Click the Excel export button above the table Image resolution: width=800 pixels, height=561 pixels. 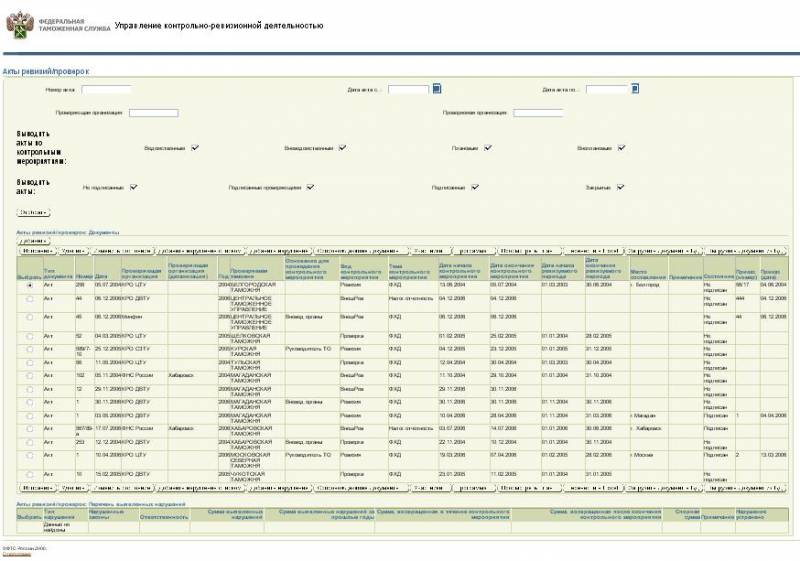click(594, 251)
